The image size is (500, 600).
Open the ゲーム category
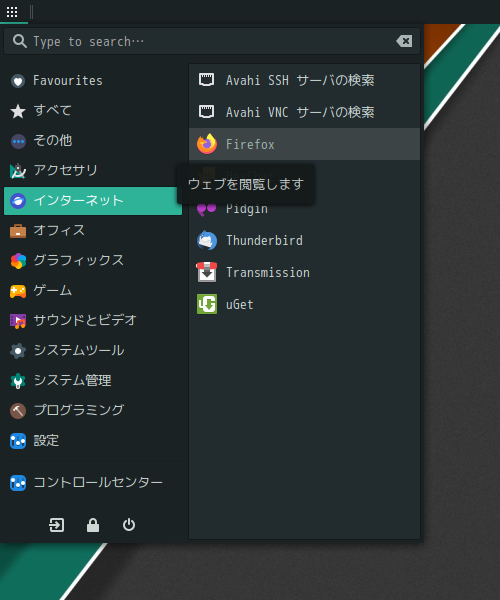(x=93, y=291)
